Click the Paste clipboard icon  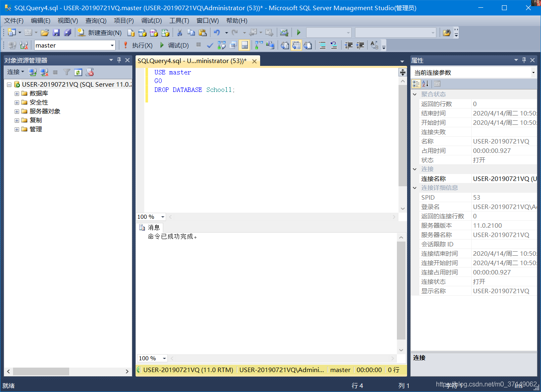[x=202, y=33]
